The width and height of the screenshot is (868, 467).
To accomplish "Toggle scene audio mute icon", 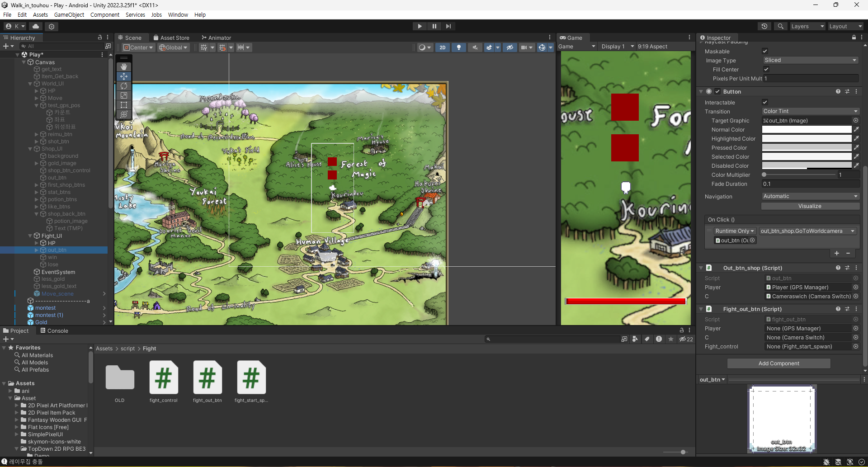I will pos(475,47).
